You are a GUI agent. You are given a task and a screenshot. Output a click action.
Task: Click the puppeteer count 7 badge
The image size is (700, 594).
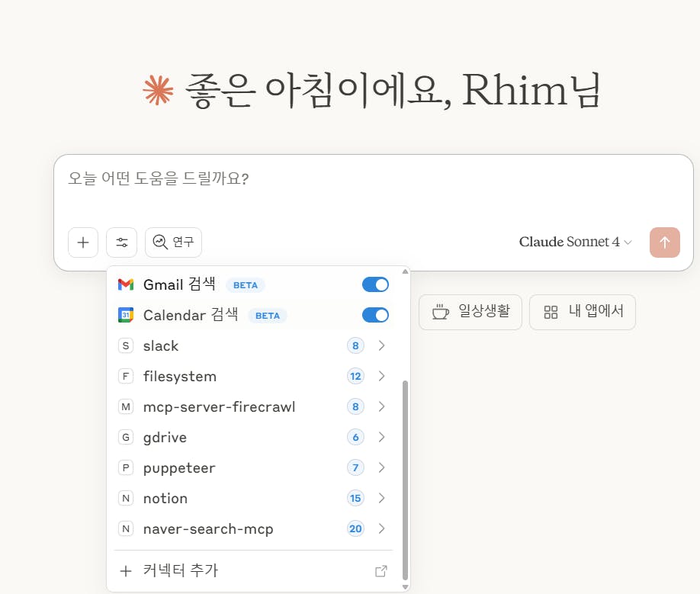(x=355, y=467)
